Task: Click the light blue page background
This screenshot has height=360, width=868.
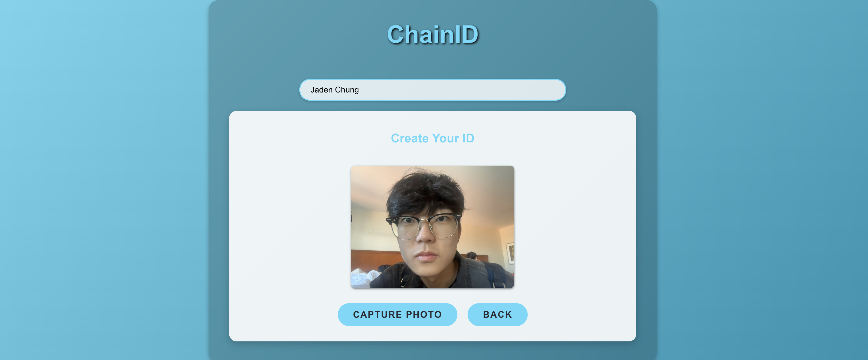Action: tap(101, 179)
